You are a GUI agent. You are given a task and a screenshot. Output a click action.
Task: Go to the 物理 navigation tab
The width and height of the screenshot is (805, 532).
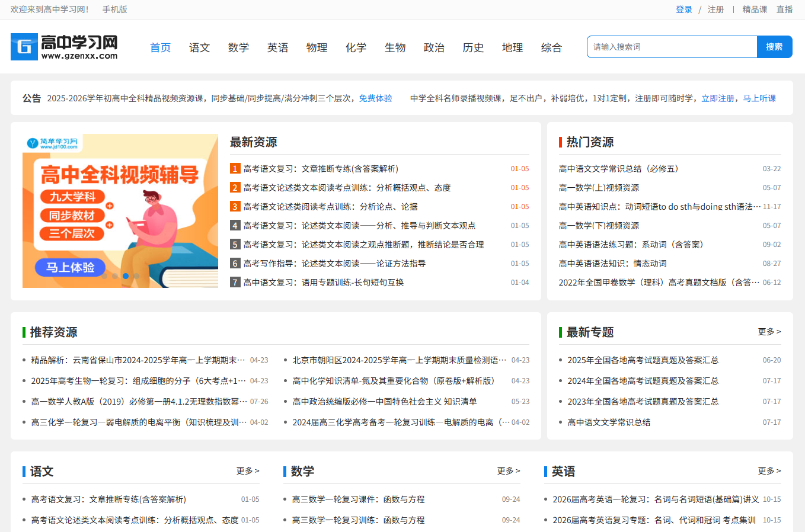click(x=317, y=47)
